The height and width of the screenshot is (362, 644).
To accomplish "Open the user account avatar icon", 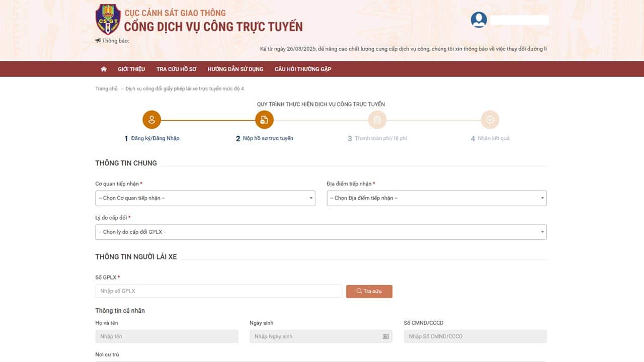I will (478, 20).
